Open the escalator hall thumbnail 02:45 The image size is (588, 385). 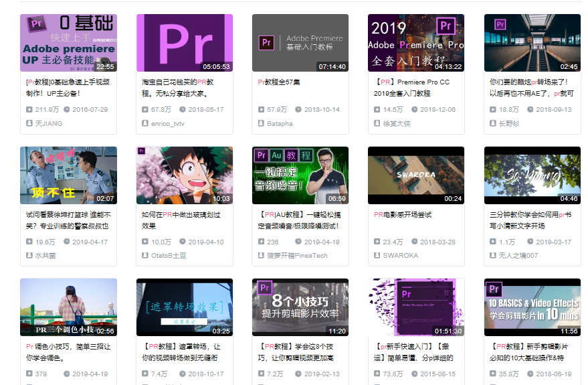pyautogui.click(x=532, y=43)
